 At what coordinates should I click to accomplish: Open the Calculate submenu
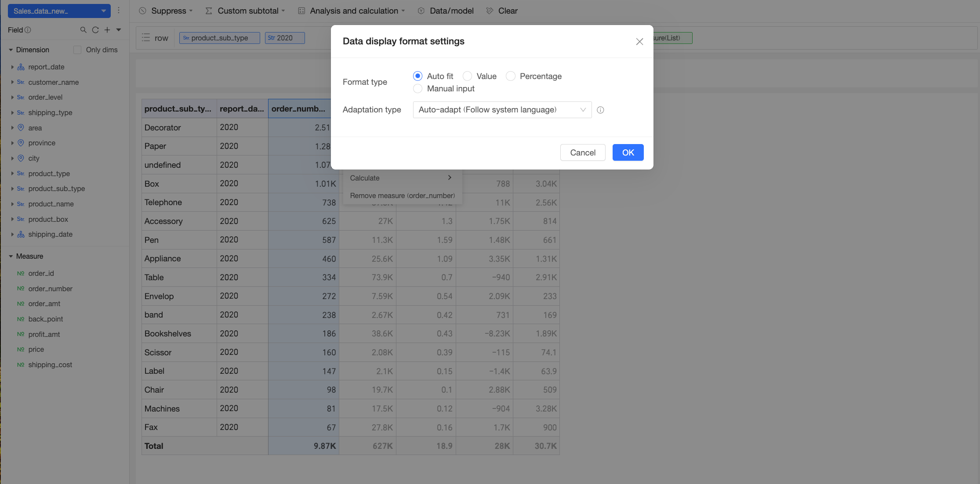coord(402,178)
